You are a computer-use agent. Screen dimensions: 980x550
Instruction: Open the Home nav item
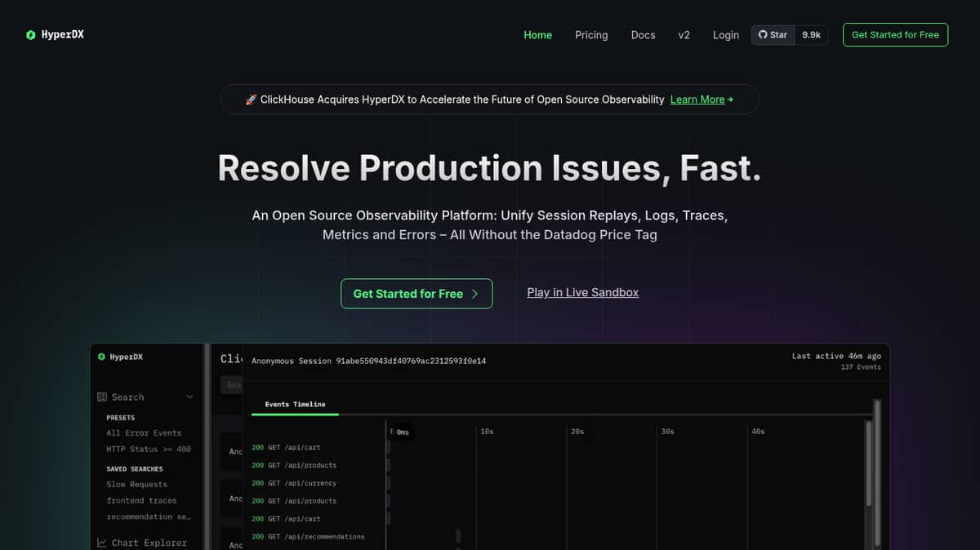click(x=537, y=35)
